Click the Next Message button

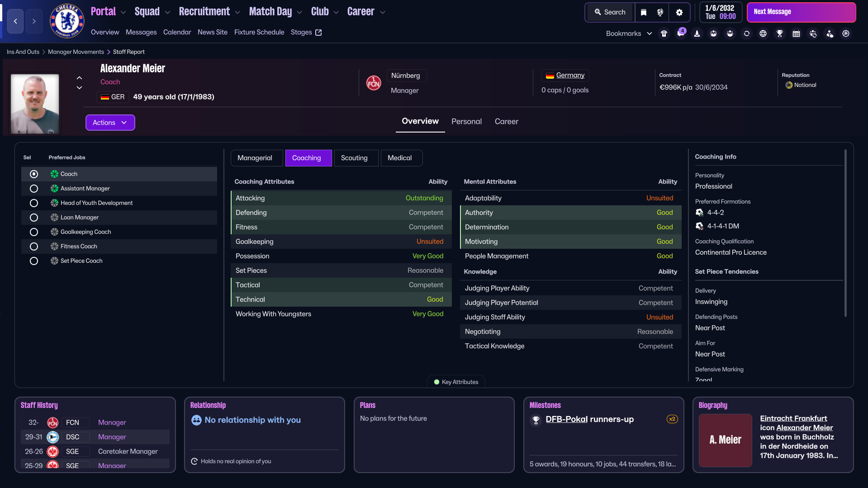[801, 12]
